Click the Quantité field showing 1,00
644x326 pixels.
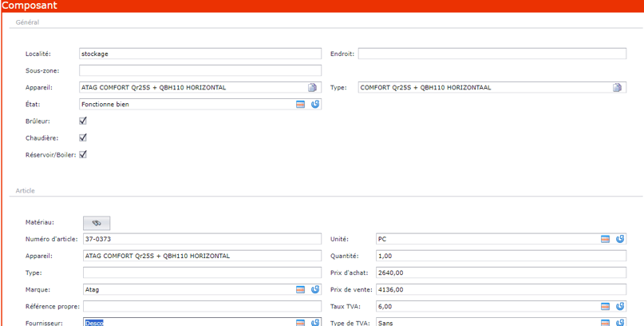pyautogui.click(x=501, y=256)
